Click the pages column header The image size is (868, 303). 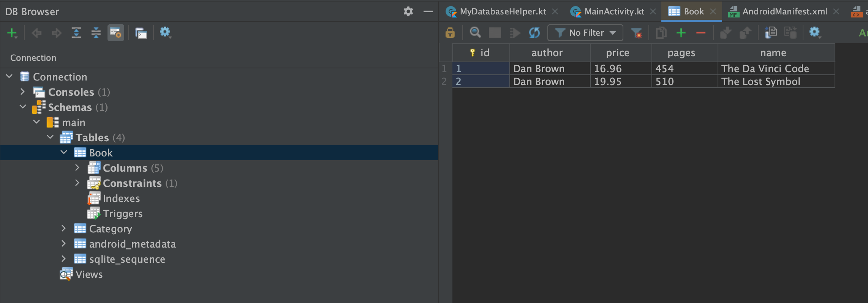pos(685,53)
